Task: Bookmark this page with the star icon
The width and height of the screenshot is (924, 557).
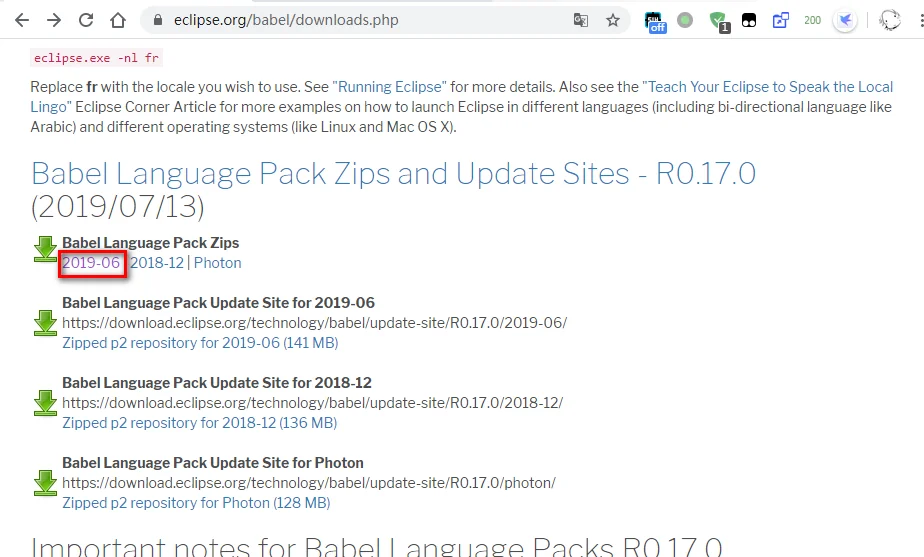Action: (613, 20)
